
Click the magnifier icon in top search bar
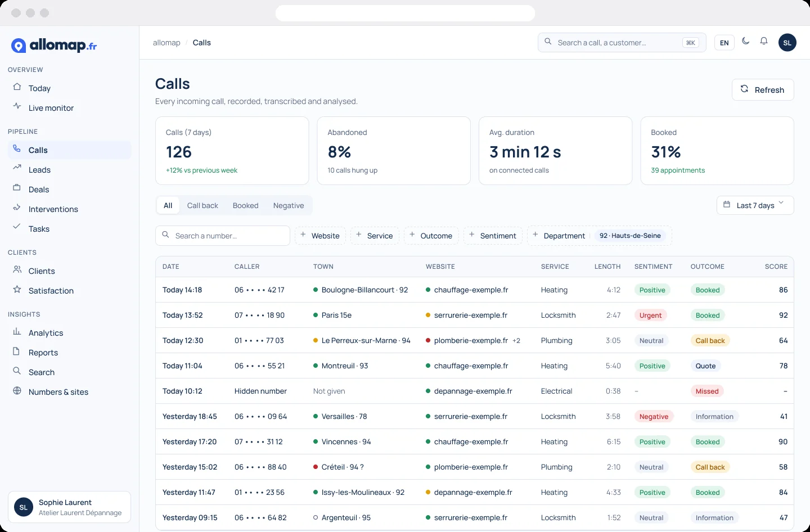coord(548,42)
